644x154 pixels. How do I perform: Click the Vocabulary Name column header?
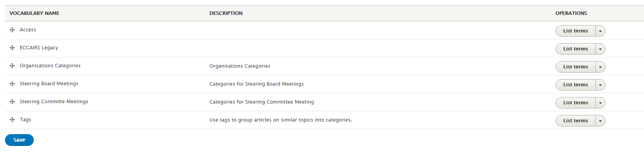pos(34,13)
